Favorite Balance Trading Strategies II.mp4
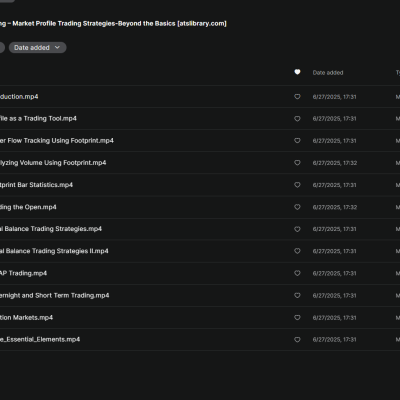 (x=297, y=251)
